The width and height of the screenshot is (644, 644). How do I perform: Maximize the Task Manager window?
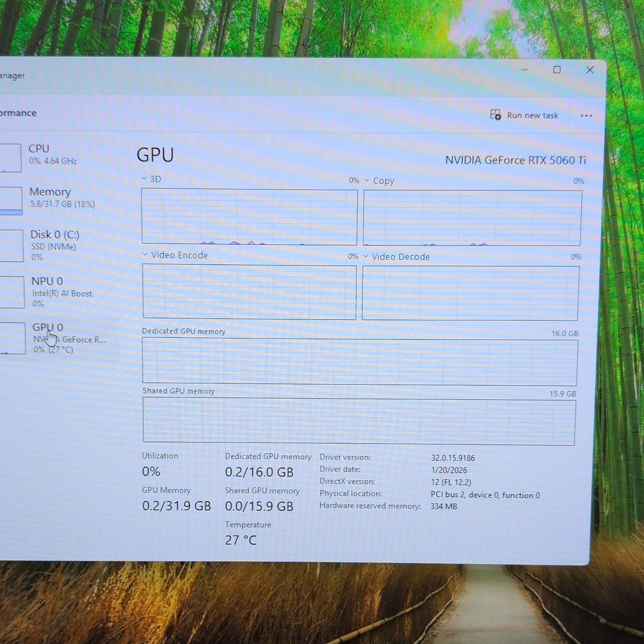coord(557,70)
